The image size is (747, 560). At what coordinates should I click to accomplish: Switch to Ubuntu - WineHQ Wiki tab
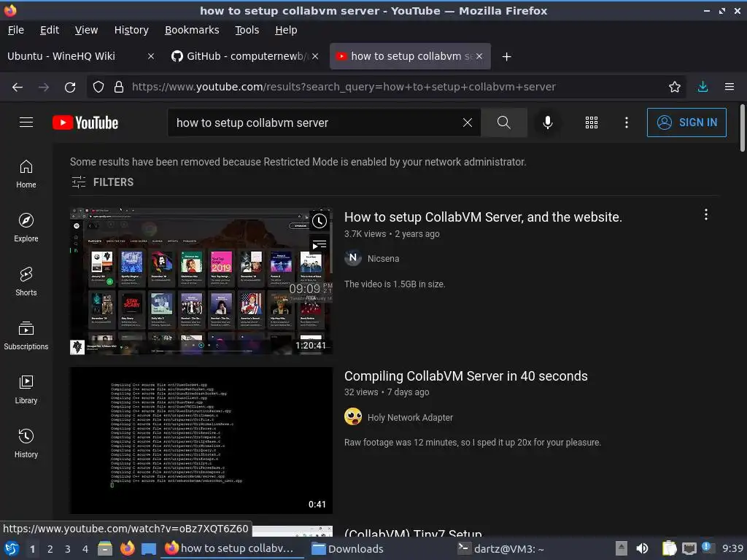tap(71, 56)
